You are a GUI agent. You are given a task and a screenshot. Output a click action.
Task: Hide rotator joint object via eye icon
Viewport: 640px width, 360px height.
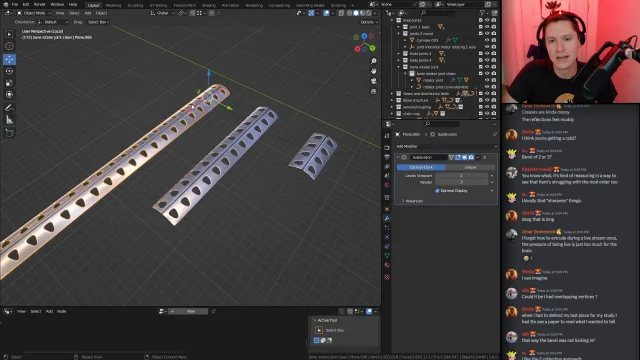point(487,80)
